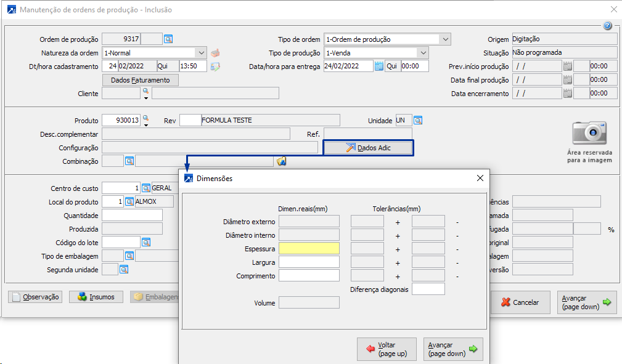This screenshot has width=622, height=364.
Task: Click the Diferença diagonais input field
Action: (428, 289)
